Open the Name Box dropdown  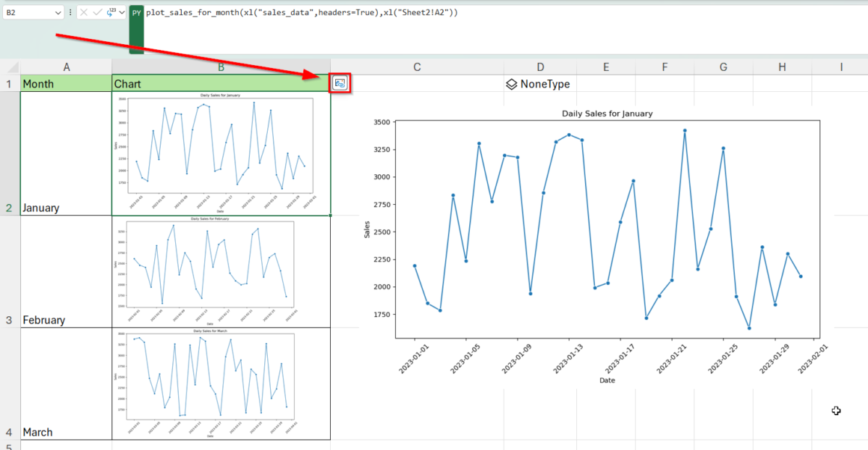58,12
